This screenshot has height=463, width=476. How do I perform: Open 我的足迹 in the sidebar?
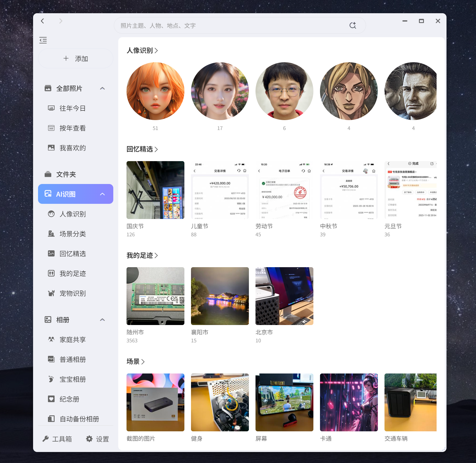coord(76,274)
